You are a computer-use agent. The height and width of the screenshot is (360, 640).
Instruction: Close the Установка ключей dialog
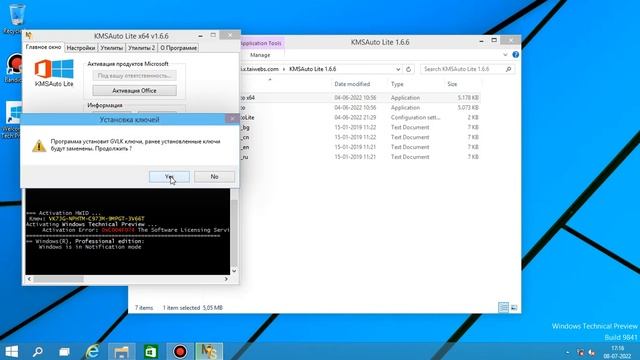pyautogui.click(x=232, y=119)
